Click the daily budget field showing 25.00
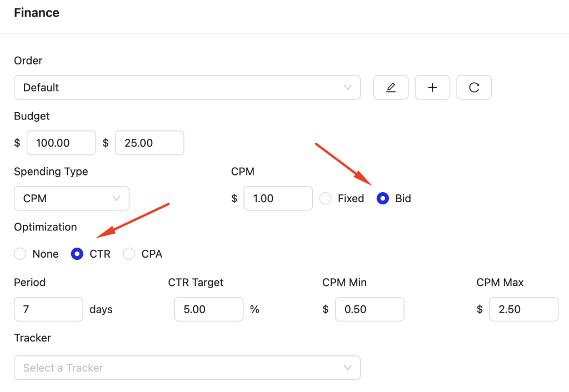569x392 pixels. click(x=149, y=143)
